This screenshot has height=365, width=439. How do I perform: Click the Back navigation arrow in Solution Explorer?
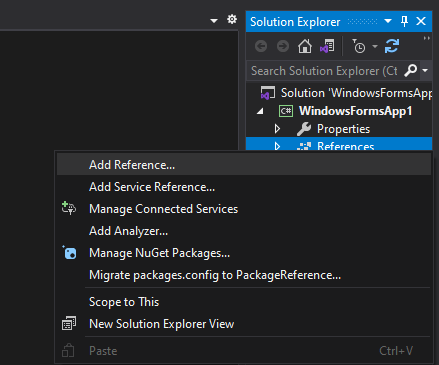[261, 46]
